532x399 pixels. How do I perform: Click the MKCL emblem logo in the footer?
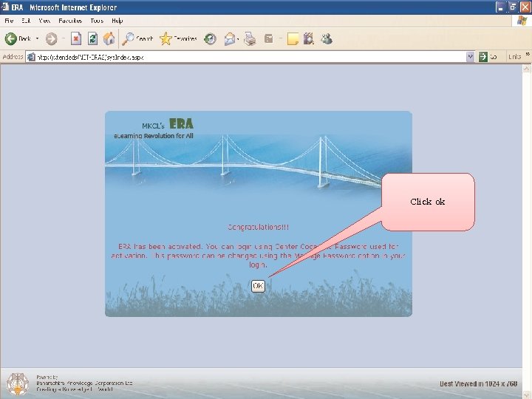point(18,383)
